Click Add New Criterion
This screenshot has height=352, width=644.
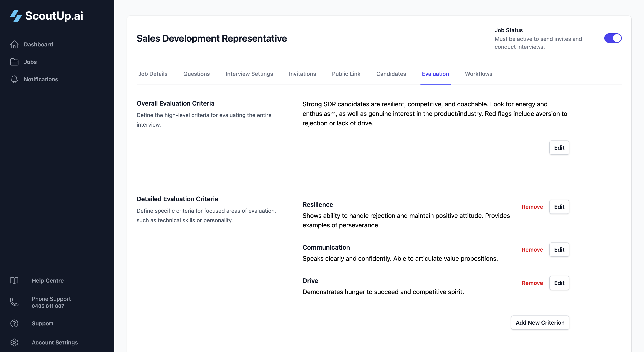[540, 322]
